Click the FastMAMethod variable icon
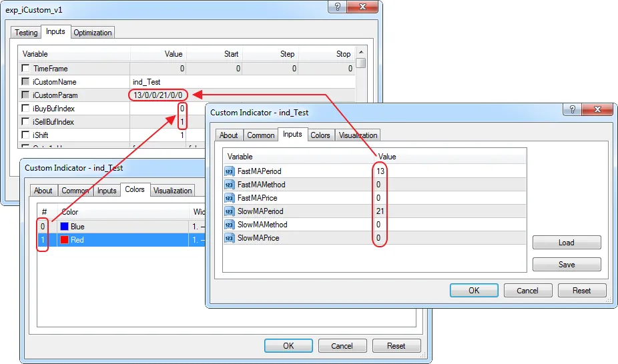618x364 pixels. pos(229,185)
